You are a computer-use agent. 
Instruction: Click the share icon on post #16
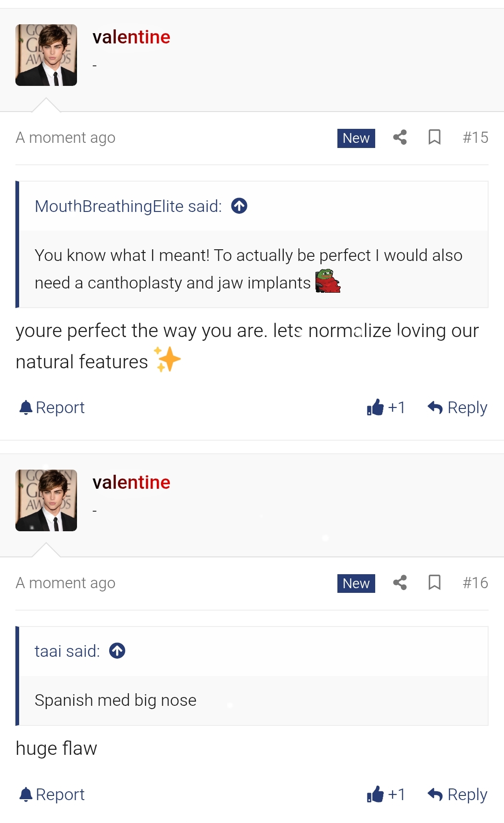pyautogui.click(x=399, y=583)
